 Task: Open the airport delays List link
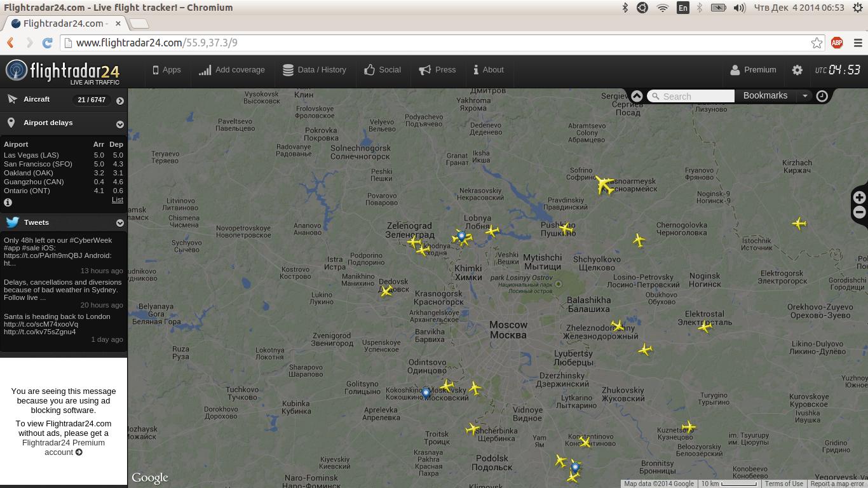(118, 200)
